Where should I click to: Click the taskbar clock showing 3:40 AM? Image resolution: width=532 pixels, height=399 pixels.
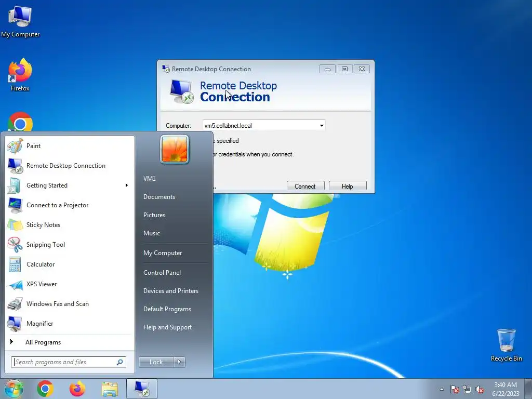(506, 389)
